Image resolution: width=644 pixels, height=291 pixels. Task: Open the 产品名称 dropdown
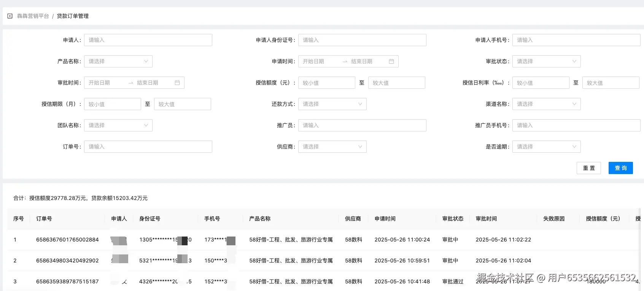(x=118, y=61)
